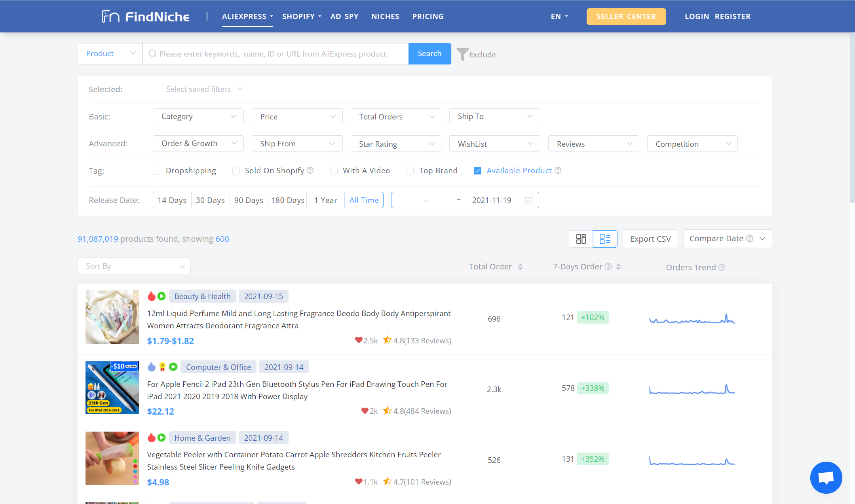Click blue droplet icon on Apple Pencil product
This screenshot has height=504, width=855.
152,367
